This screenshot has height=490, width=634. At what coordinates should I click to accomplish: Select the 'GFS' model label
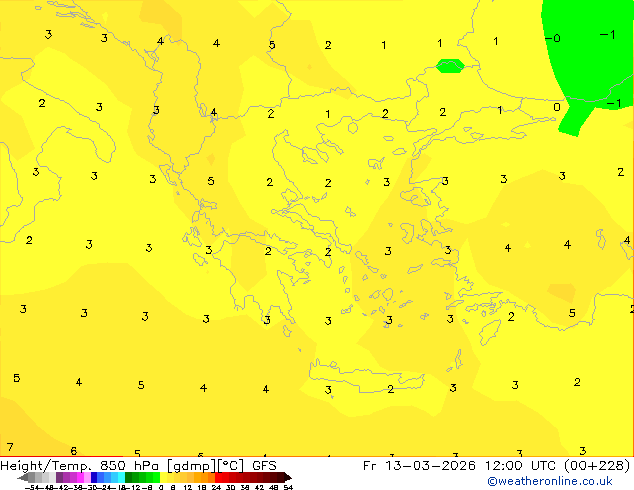tap(264, 466)
